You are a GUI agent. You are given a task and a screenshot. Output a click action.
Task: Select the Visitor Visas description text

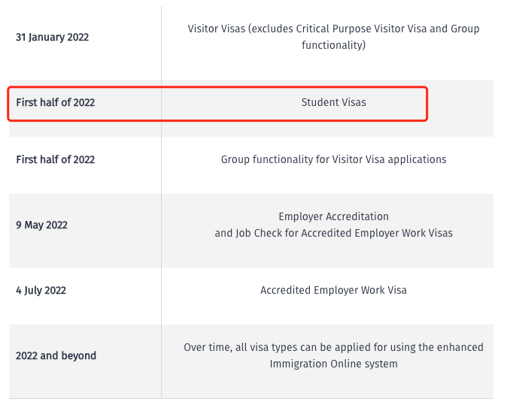[333, 37]
